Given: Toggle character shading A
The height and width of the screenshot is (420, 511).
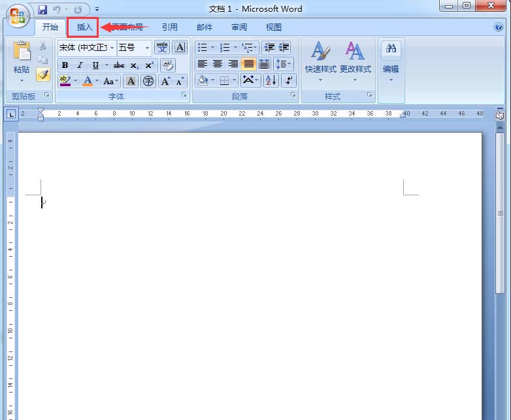Looking at the screenshot, I should pos(131,81).
